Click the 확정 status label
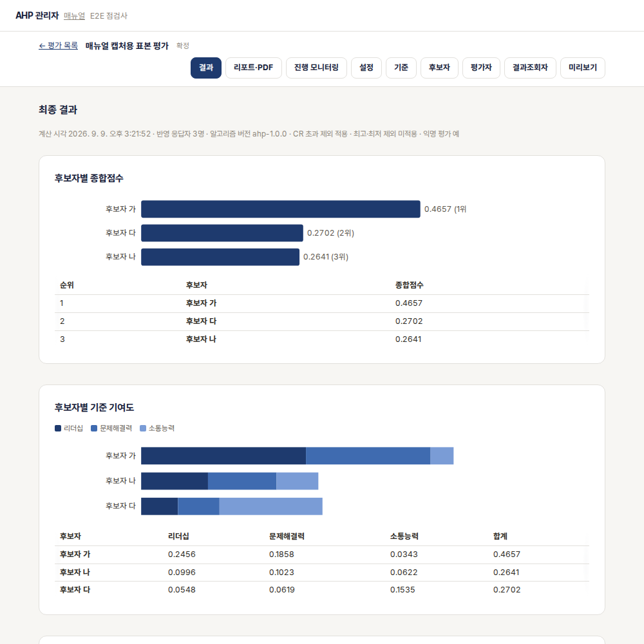 click(183, 46)
